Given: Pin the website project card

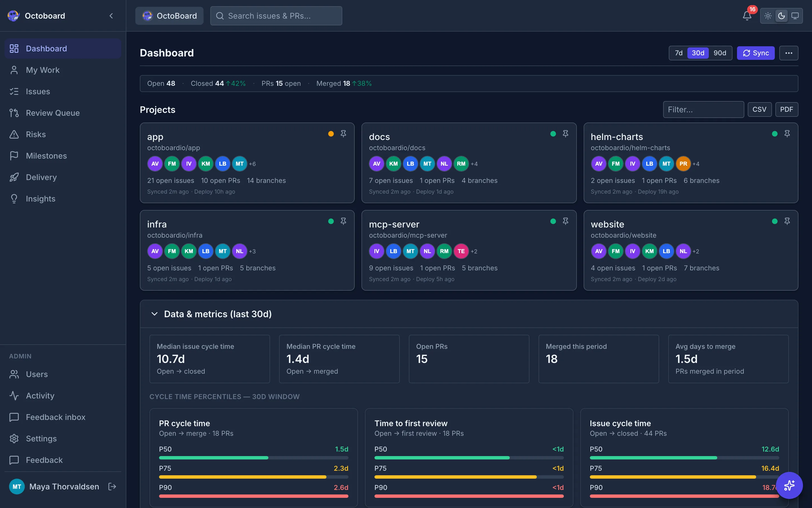Looking at the screenshot, I should pyautogui.click(x=787, y=221).
